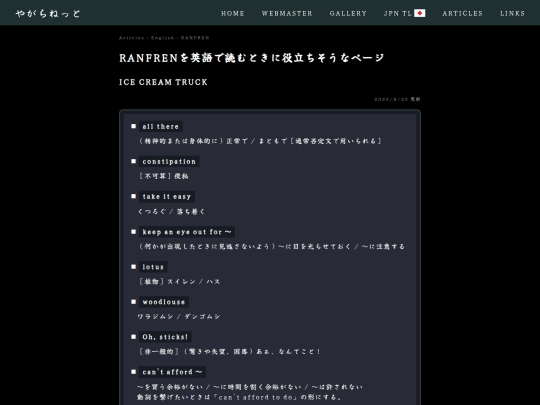Screen dimensions: 540x405
Task: Click the "take it easy" term
Action: (x=167, y=197)
